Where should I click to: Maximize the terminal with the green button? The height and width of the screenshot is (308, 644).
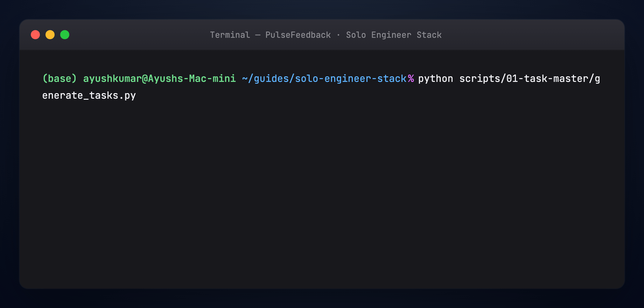(65, 35)
